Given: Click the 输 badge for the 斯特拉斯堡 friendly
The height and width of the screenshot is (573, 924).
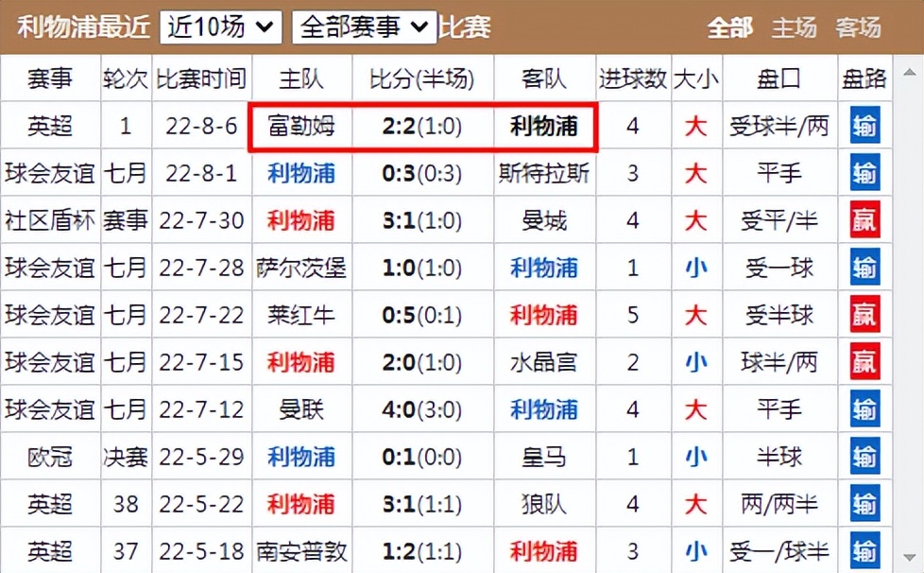Looking at the screenshot, I should [864, 173].
